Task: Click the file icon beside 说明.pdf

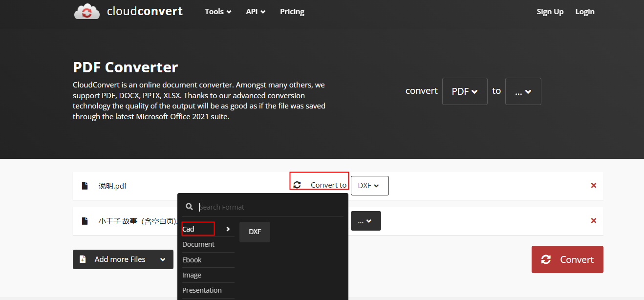Action: (85, 186)
